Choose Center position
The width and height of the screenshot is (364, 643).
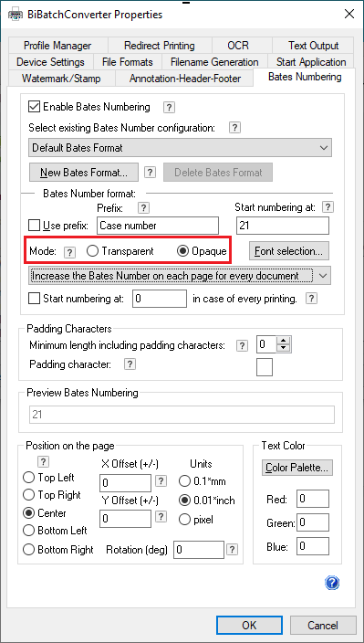[x=28, y=513]
